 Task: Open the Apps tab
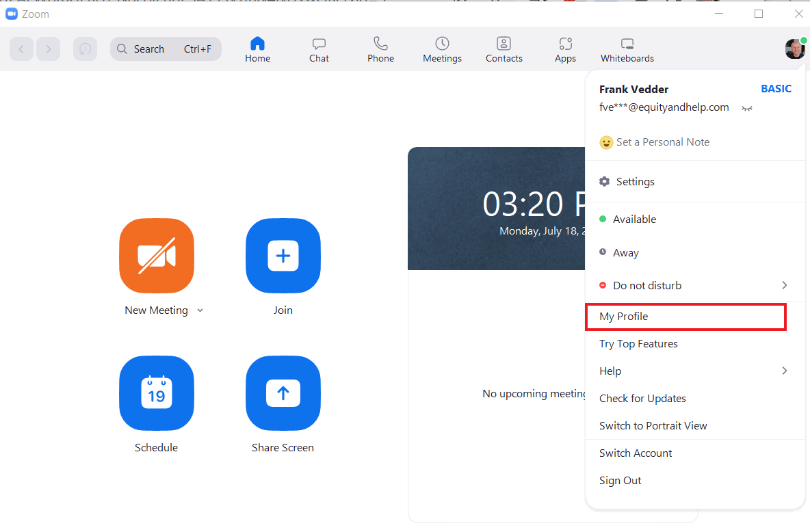[565, 50]
